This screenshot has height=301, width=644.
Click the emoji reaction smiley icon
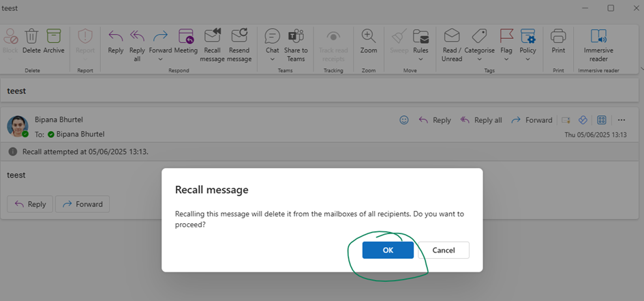[404, 120]
